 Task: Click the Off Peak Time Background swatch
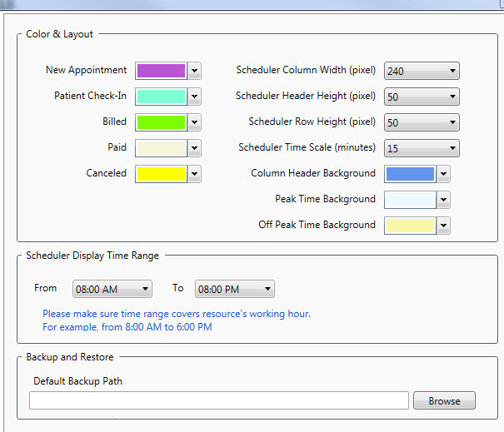(410, 226)
